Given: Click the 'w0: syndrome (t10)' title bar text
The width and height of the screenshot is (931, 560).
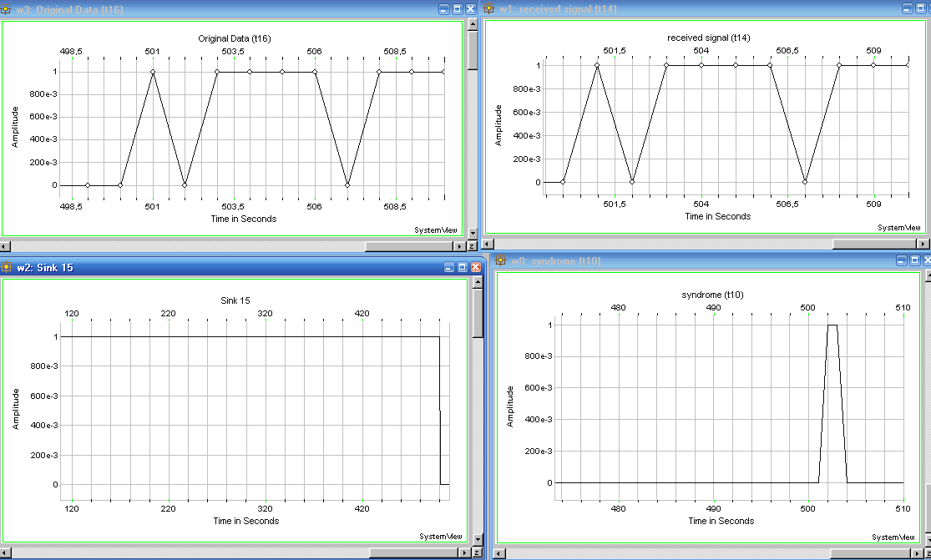Looking at the screenshot, I should point(556,261).
